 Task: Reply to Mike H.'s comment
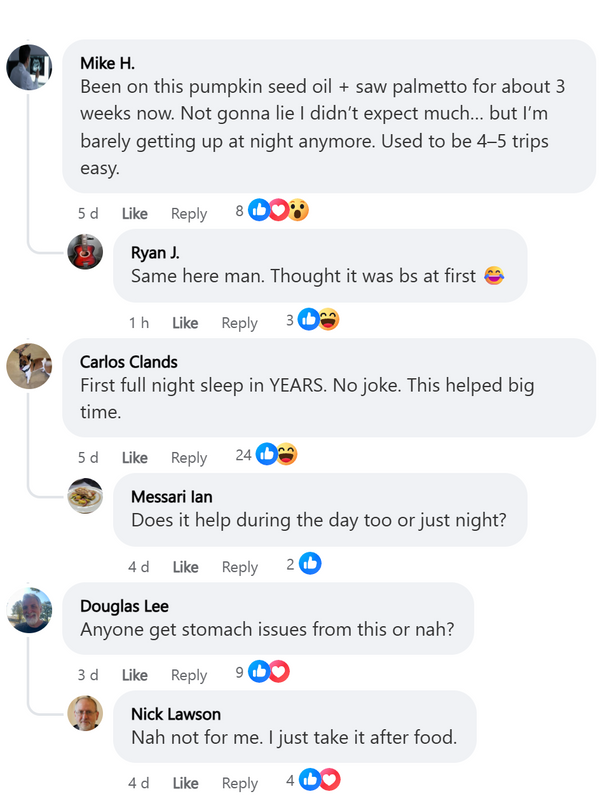(188, 213)
